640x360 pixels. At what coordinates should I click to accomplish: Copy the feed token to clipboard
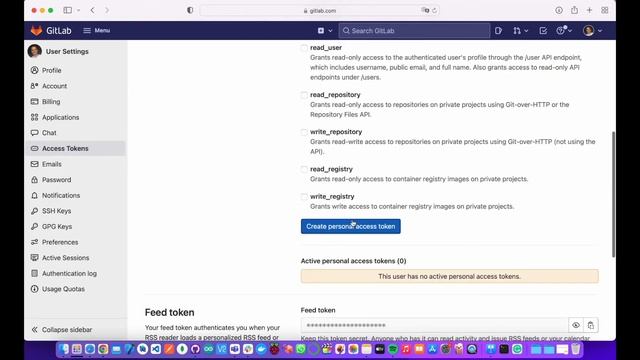(x=591, y=325)
